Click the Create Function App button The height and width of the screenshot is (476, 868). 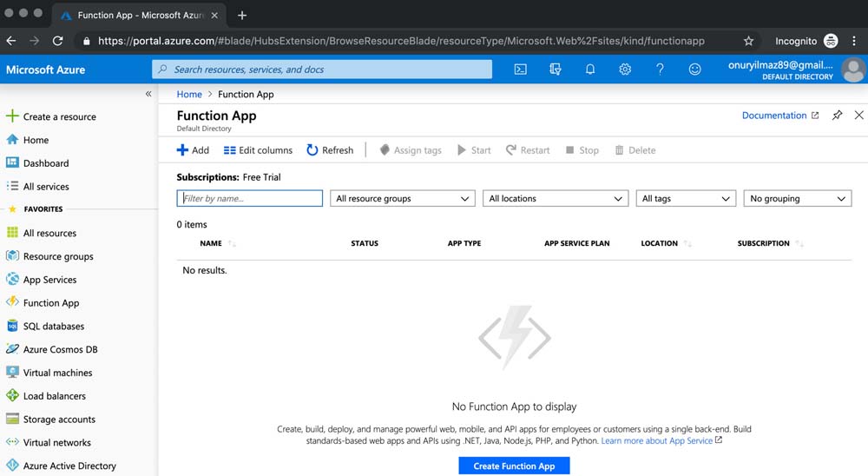(x=514, y=466)
